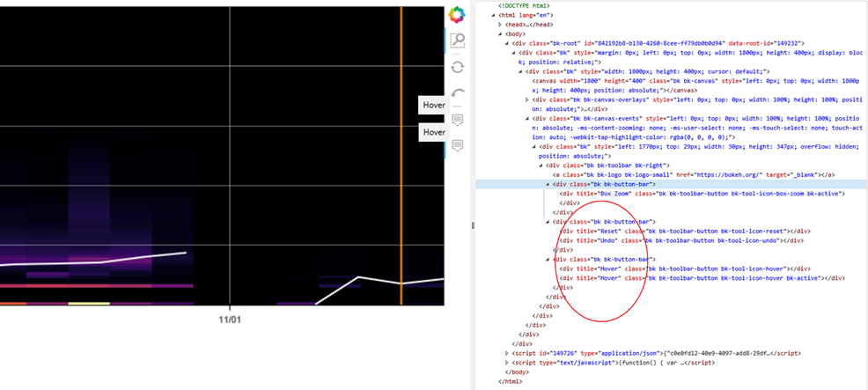Viewport: 868px width, 390px height.
Task: Collapse the bk-toolbar bk-right div node
Action: (x=541, y=166)
